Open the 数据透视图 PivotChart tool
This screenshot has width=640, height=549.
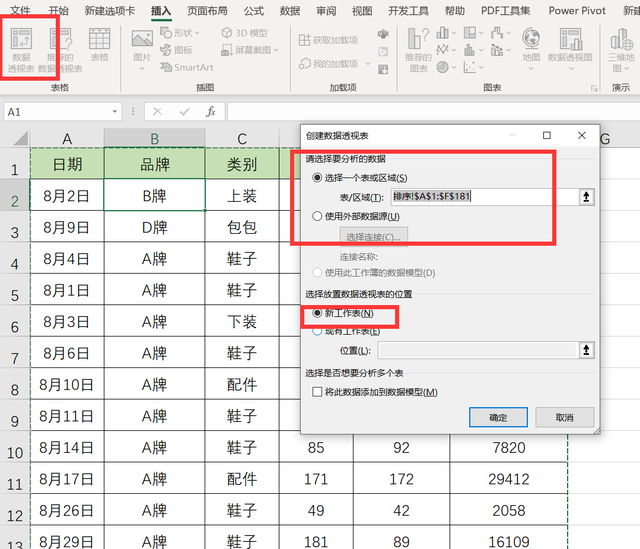point(570,49)
